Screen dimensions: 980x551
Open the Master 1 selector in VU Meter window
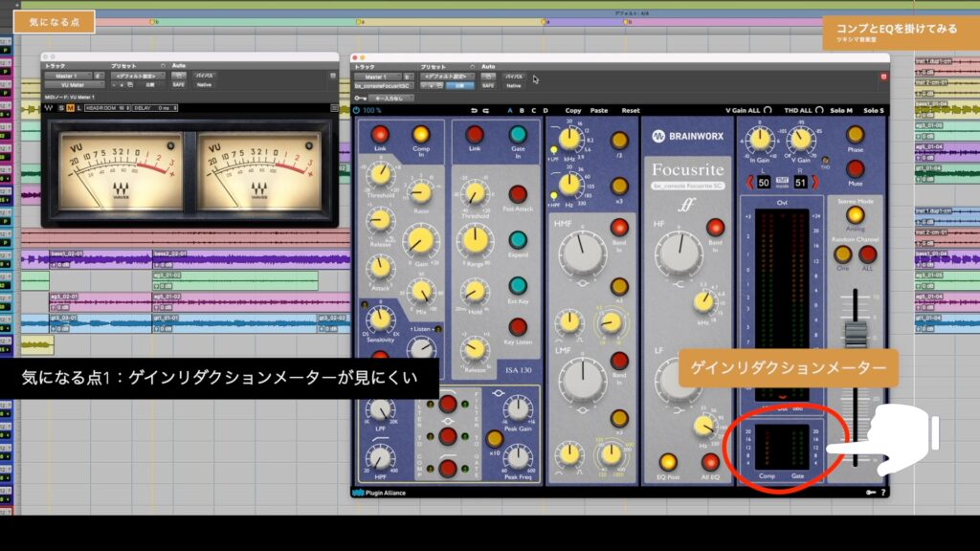pos(67,76)
